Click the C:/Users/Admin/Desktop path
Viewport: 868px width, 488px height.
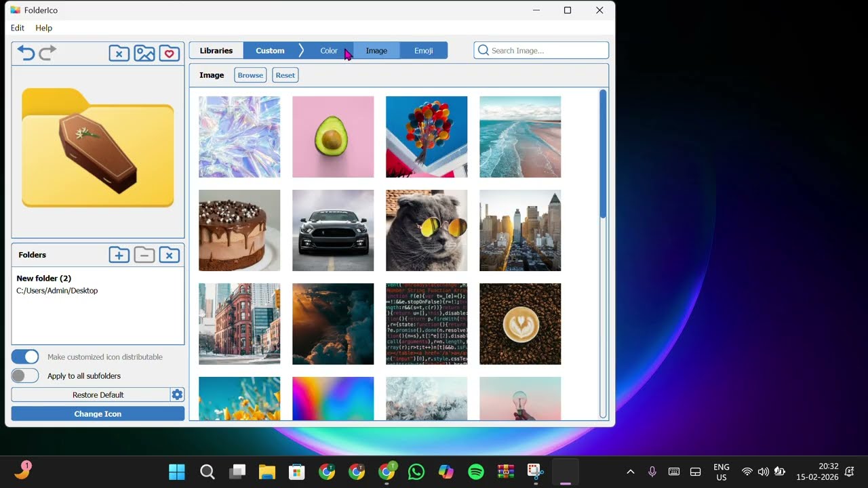pyautogui.click(x=57, y=290)
